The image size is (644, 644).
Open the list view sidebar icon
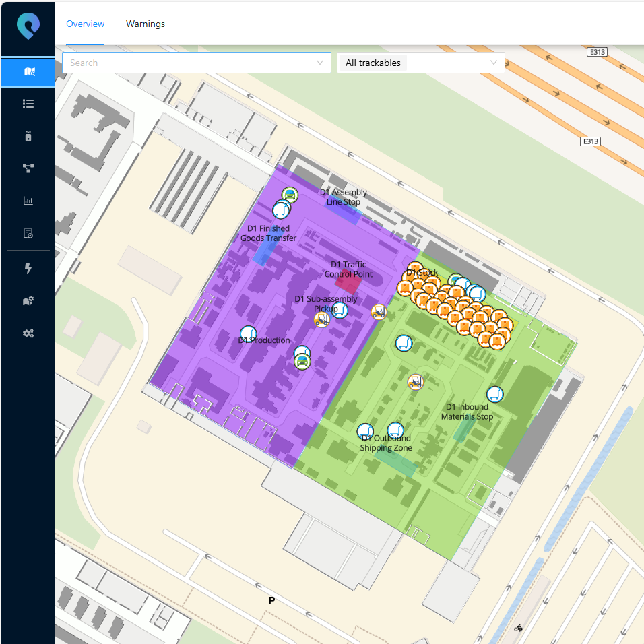[28, 104]
